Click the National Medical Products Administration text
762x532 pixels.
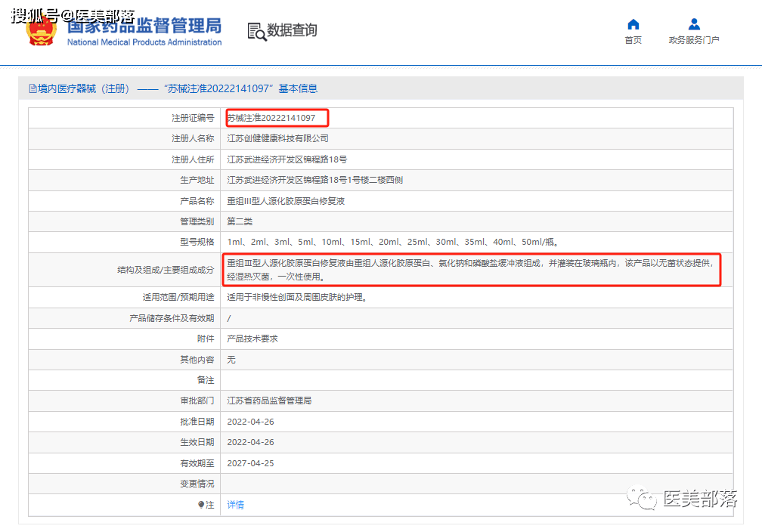pyautogui.click(x=144, y=42)
